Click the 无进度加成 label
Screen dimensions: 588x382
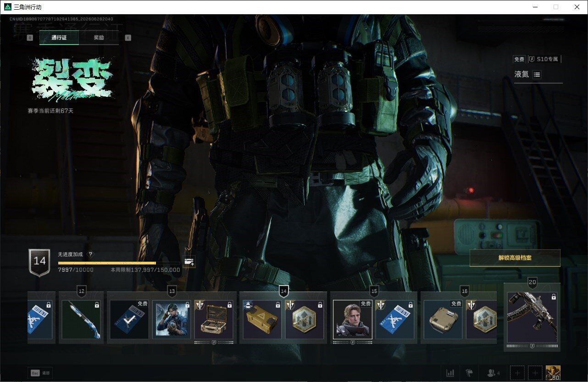pos(71,254)
